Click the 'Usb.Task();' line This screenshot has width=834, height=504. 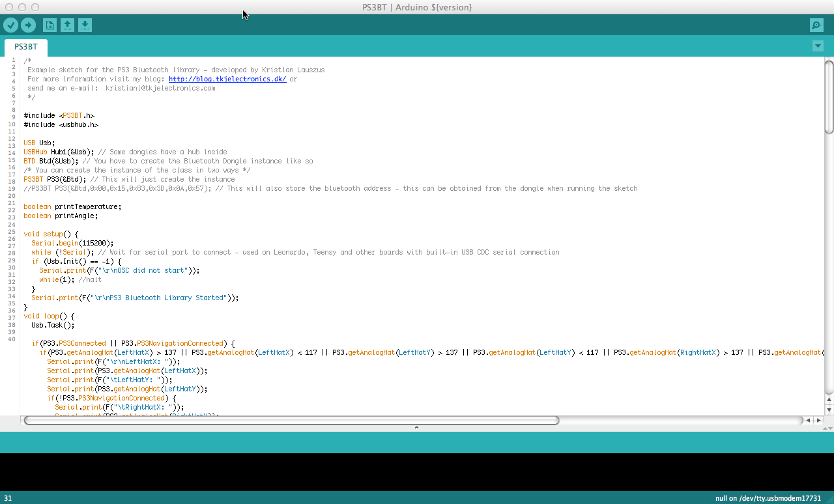[53, 325]
